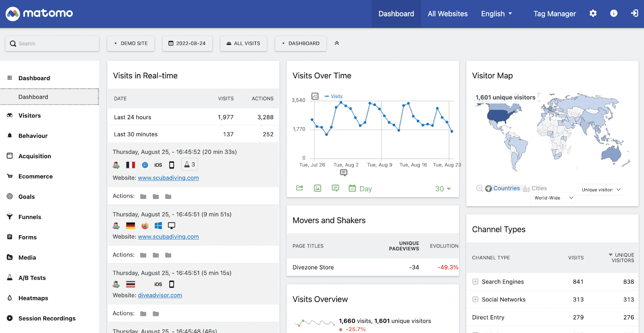Open the diveadvisor.com website link
This screenshot has height=333, width=644.
[x=160, y=295]
